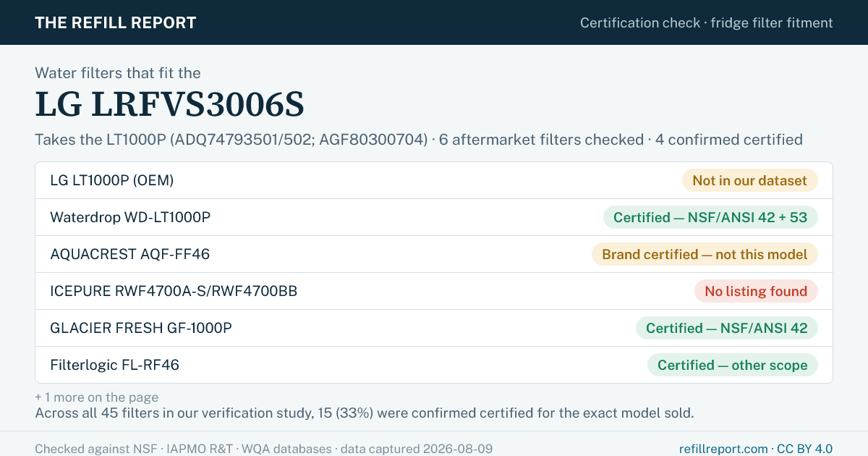Click THE REFILL REPORT site title
Image resolution: width=868 pixels, height=456 pixels.
tap(116, 22)
